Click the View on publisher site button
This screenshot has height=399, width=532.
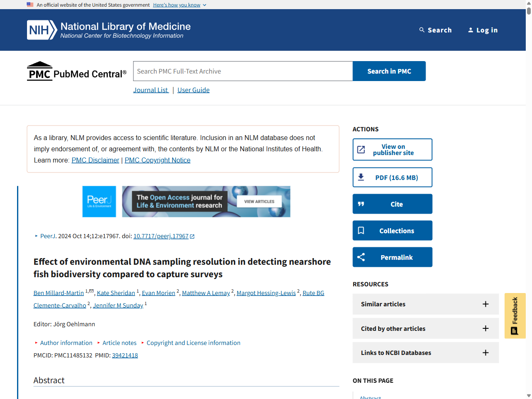(x=392, y=150)
